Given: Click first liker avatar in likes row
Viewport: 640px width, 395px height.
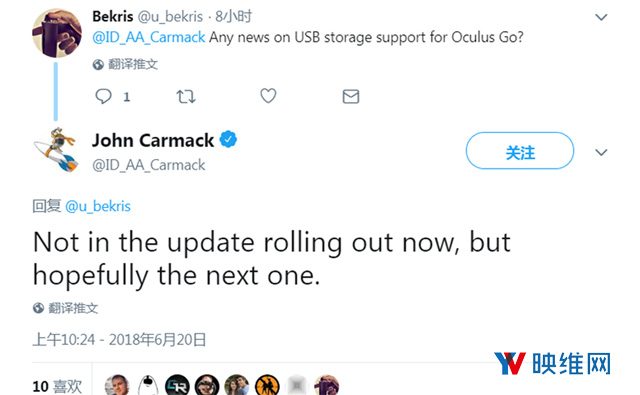Looking at the screenshot, I should pyautogui.click(x=117, y=385).
